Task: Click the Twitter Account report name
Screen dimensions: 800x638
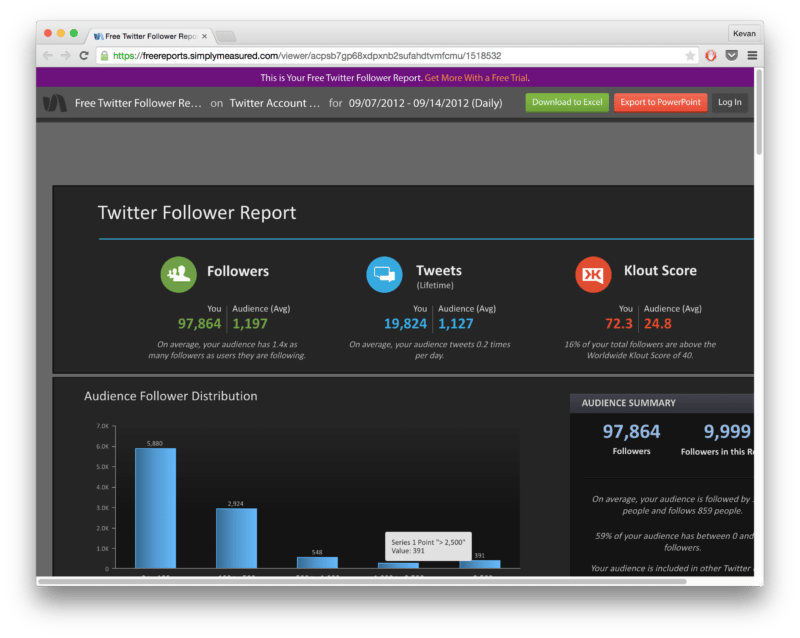Action: pyautogui.click(x=274, y=103)
